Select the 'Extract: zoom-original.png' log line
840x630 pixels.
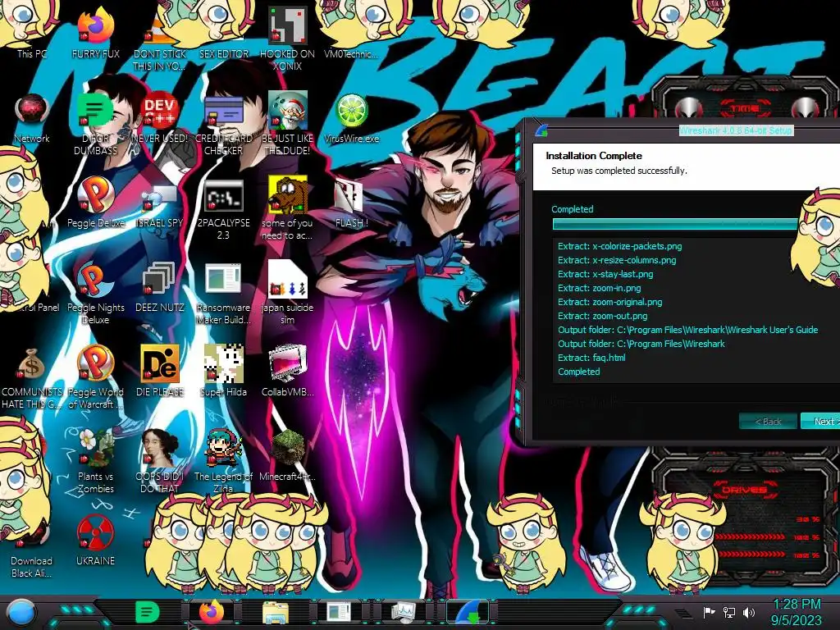[x=609, y=302]
